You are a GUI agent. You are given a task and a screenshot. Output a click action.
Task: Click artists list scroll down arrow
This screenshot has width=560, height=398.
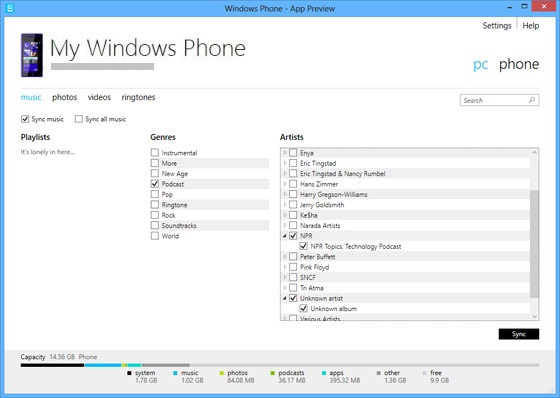534,316
